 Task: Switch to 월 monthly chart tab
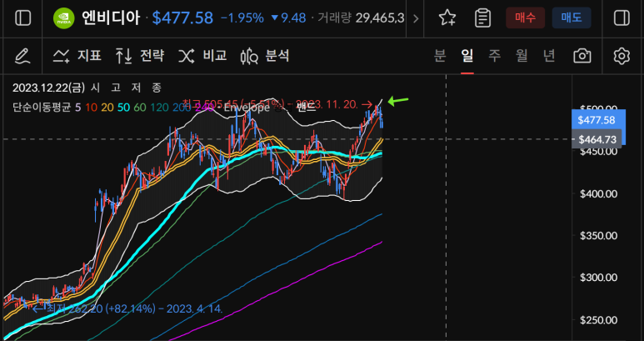point(522,56)
